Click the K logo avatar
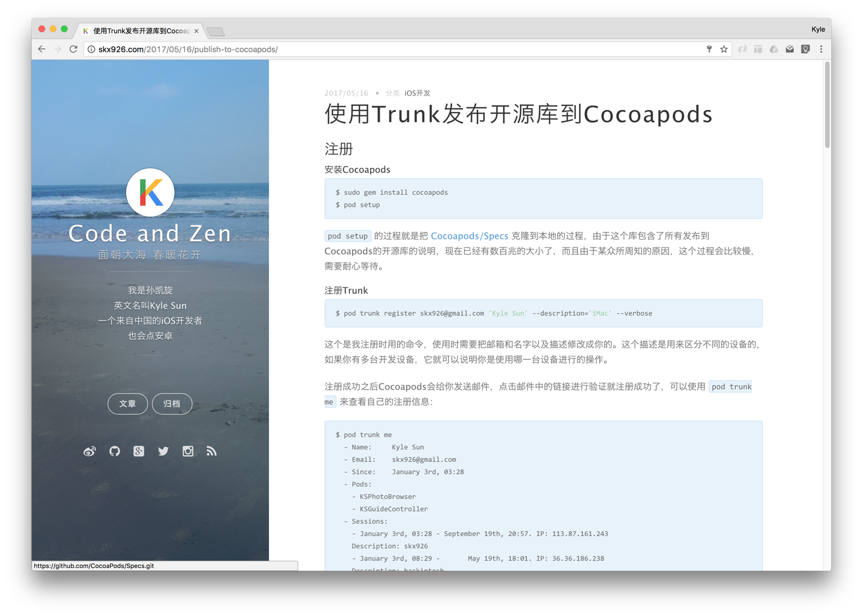Viewport: 863px width, 616px height. [150, 192]
